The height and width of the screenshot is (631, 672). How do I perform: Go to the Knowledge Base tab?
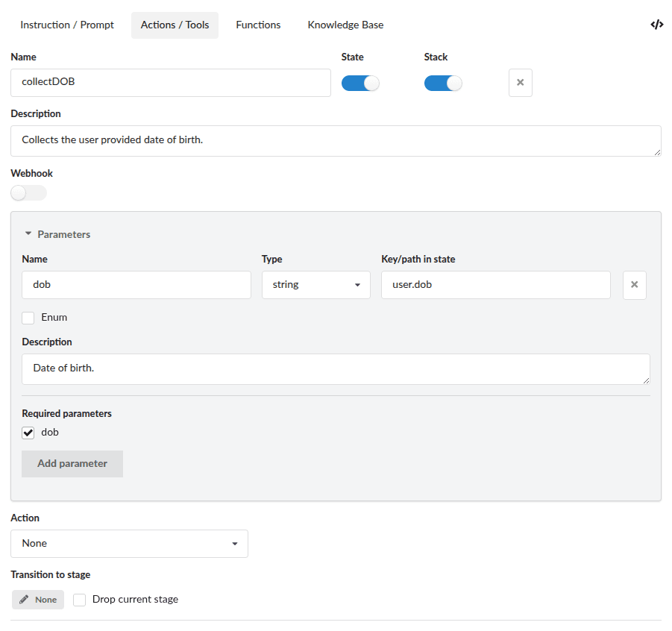(345, 25)
